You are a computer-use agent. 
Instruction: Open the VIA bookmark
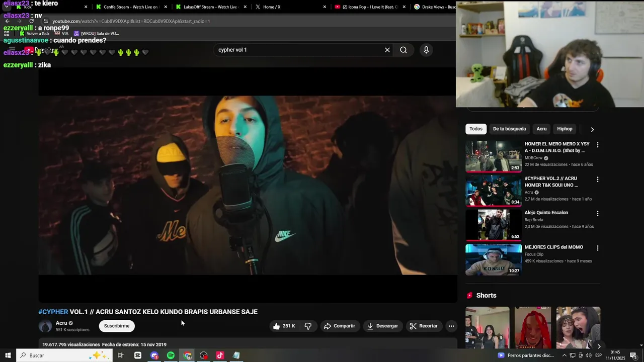[x=62, y=34]
